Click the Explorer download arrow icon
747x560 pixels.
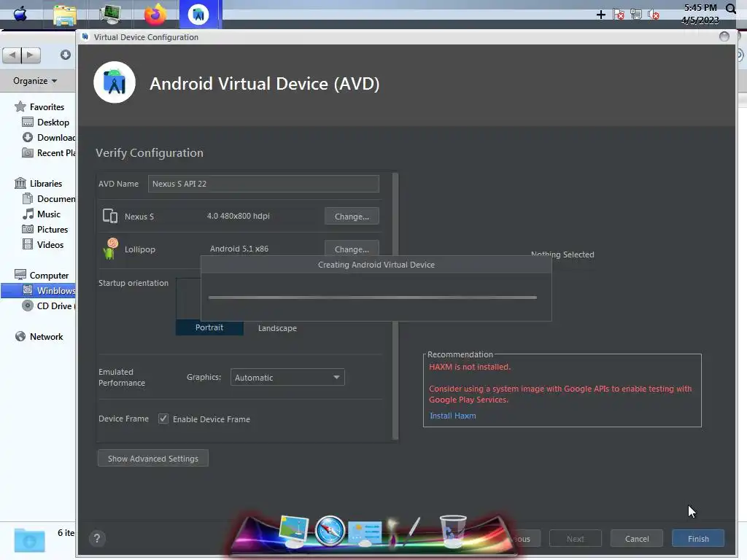click(65, 55)
